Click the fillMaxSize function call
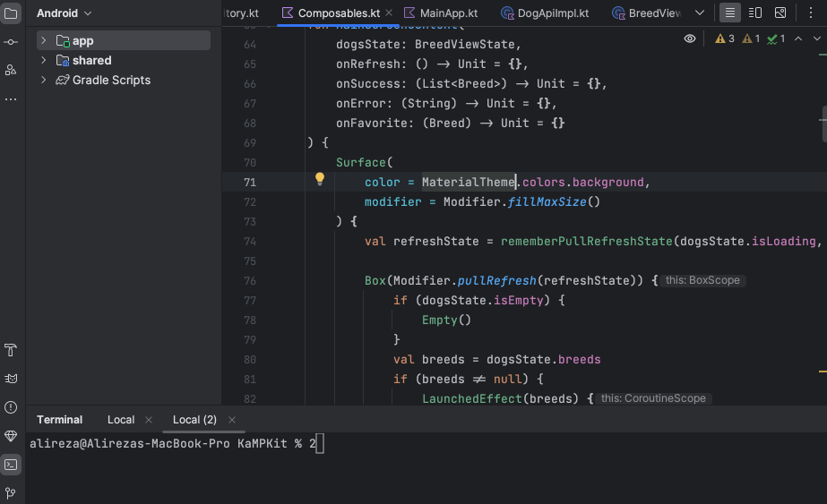This screenshot has width=827, height=504. pyautogui.click(x=547, y=202)
